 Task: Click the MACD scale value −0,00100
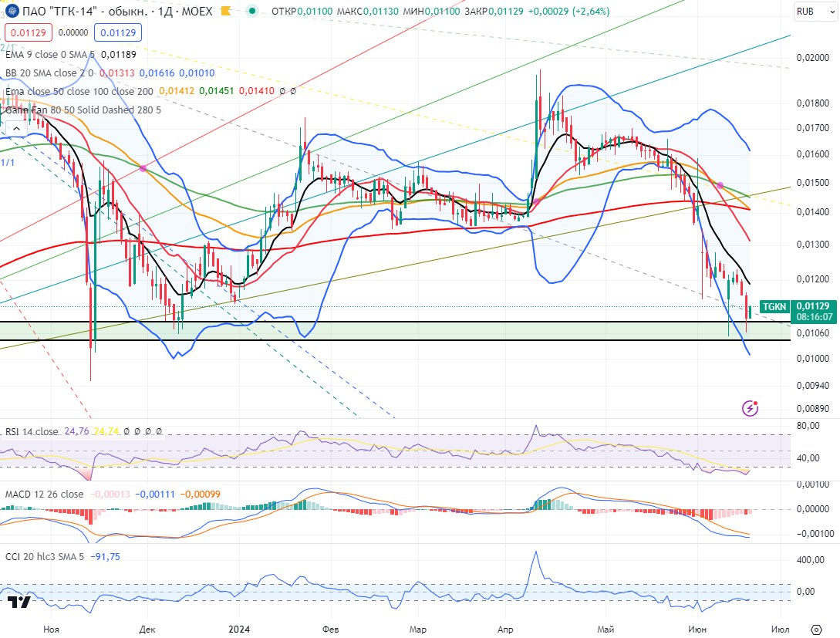[x=815, y=534]
